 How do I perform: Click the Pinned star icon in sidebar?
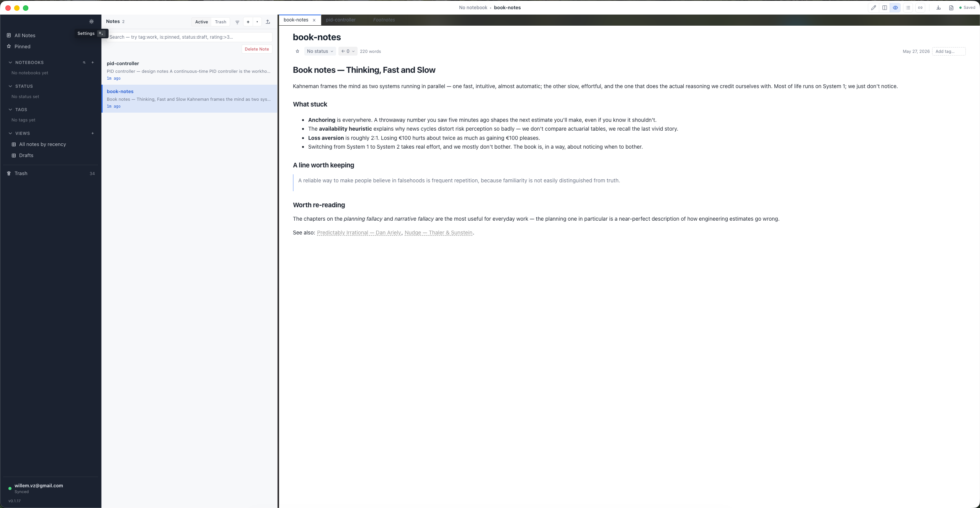point(9,46)
